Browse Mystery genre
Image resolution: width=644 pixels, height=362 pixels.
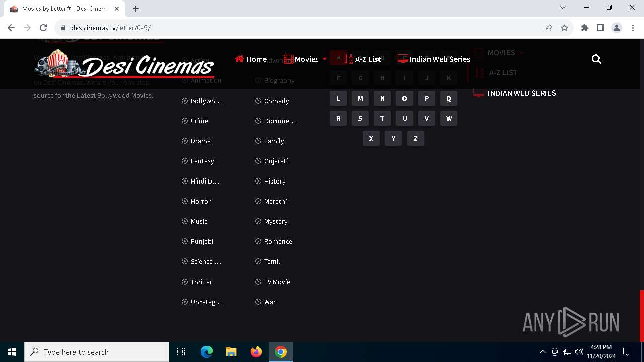tap(271, 221)
